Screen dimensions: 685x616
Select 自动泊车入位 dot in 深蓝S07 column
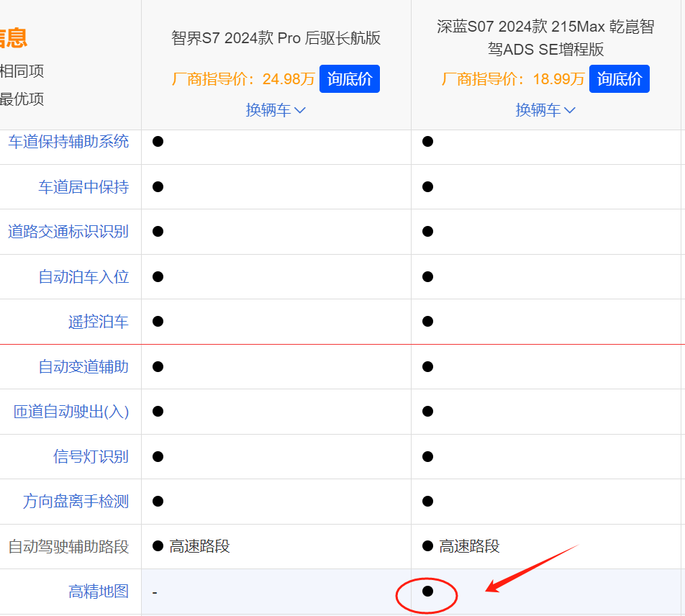427,277
